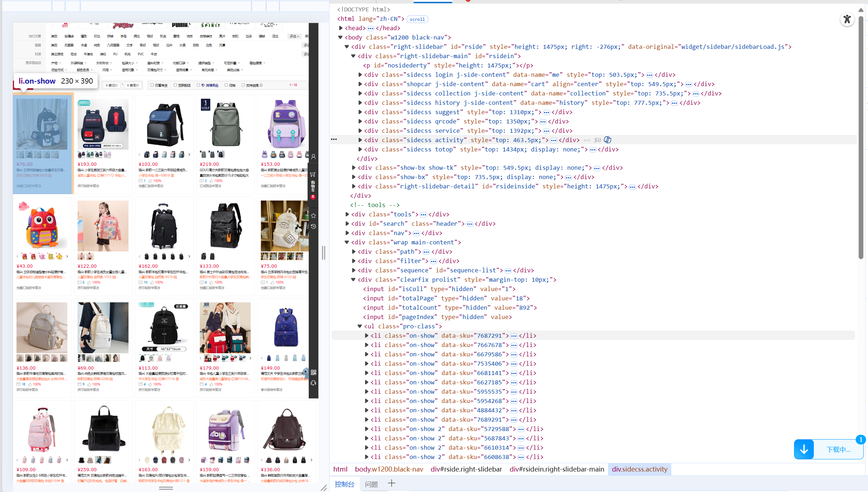The width and height of the screenshot is (868, 492).
Task: Click the QR code sidebar icon
Action: coord(313,372)
